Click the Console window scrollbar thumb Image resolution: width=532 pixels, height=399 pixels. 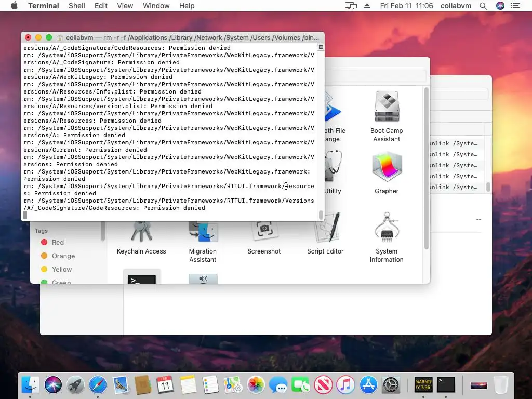pos(488,187)
